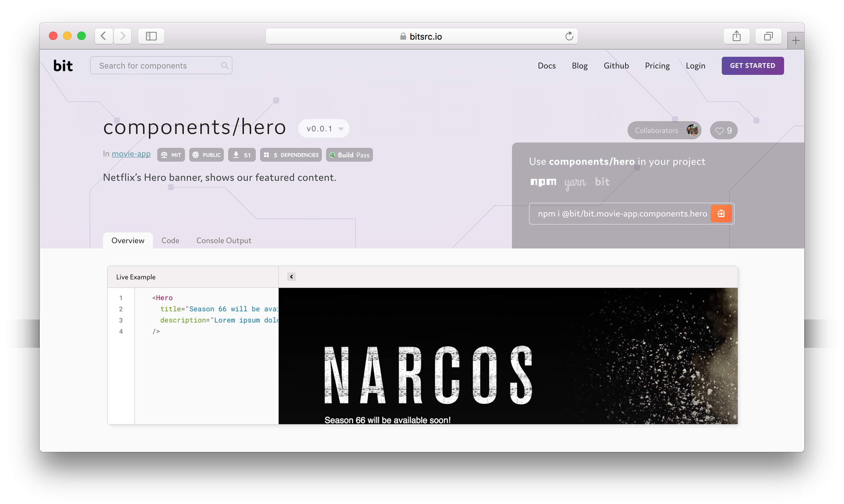The height and width of the screenshot is (504, 844).
Task: Open the movie-app collection link
Action: point(131,154)
